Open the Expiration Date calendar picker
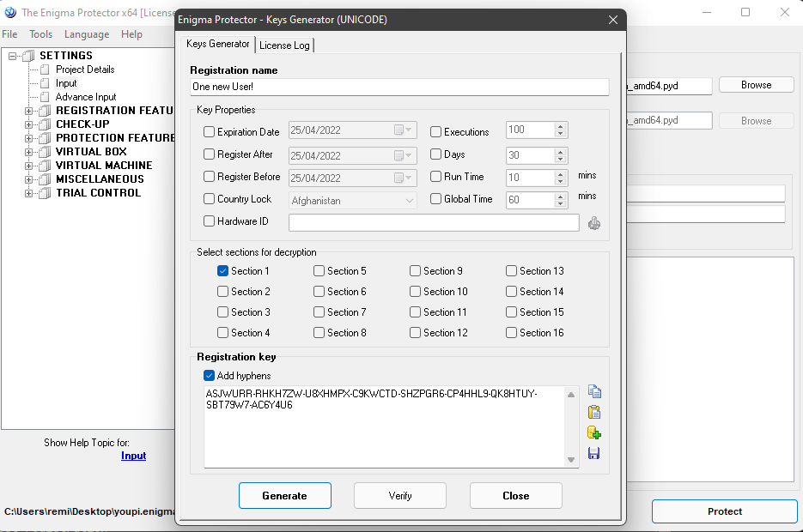803x532 pixels. [403, 131]
